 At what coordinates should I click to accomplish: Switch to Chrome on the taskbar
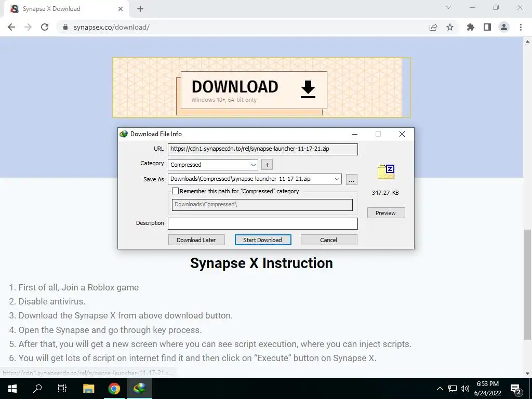click(114, 389)
